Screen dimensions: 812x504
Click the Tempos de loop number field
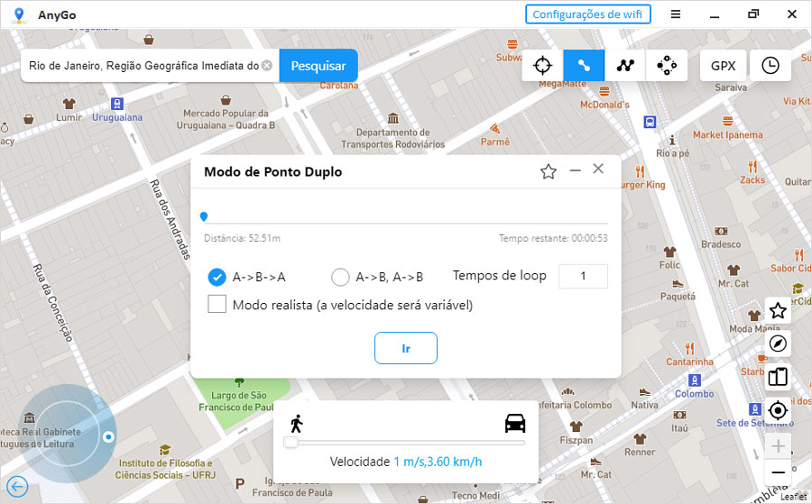tap(583, 276)
